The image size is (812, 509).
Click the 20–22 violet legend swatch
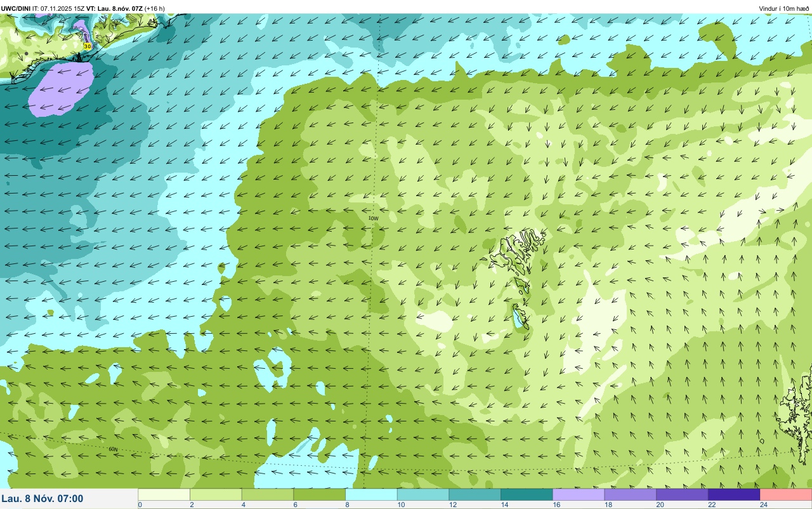(683, 494)
